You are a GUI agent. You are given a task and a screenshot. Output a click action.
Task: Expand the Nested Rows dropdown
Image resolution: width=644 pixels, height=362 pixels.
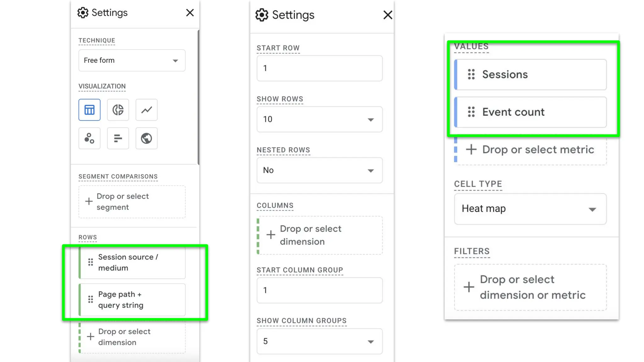319,170
